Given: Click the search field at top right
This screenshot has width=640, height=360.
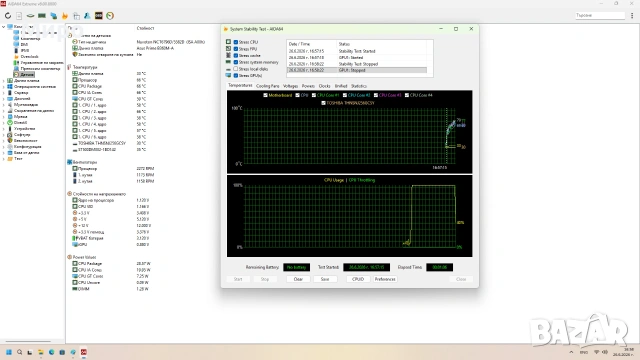Looking at the screenshot, I should coord(600,16).
